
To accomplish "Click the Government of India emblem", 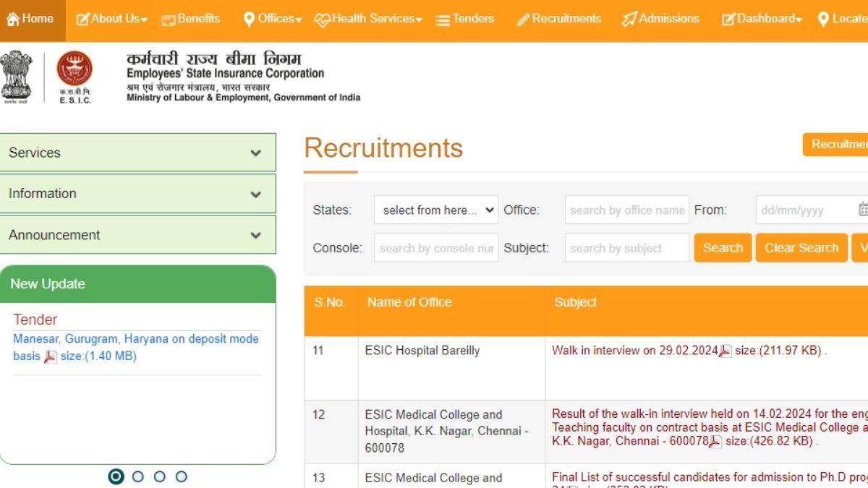I will 16,75.
